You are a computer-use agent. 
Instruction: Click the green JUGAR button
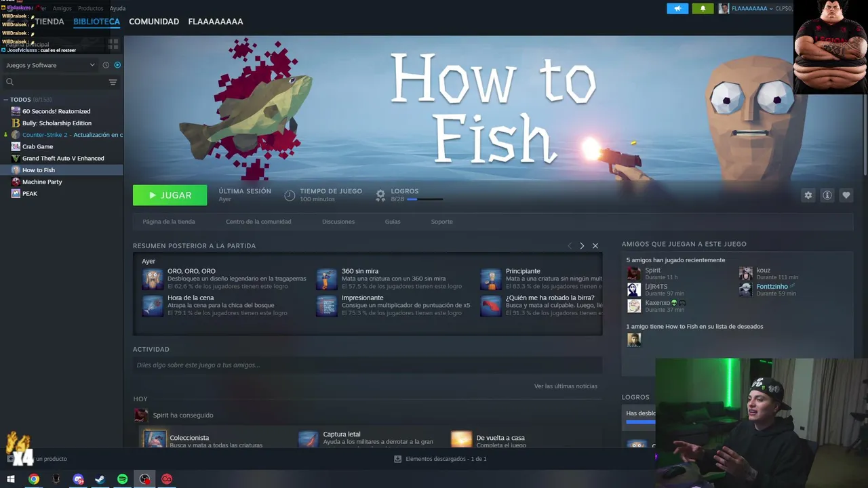pos(170,195)
